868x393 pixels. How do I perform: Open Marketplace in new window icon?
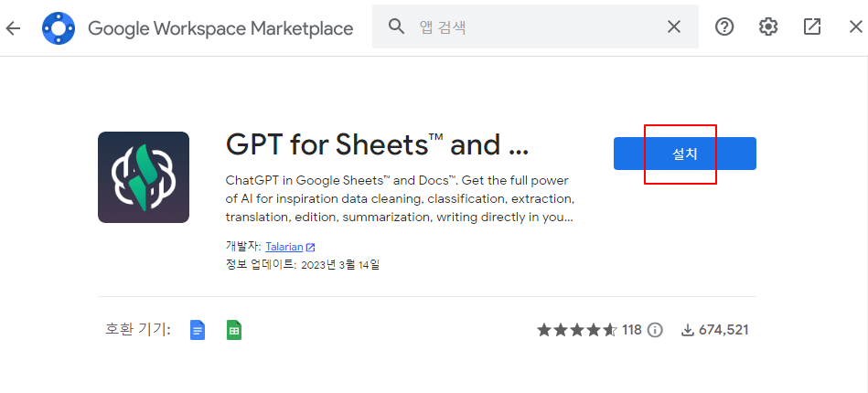tap(812, 27)
